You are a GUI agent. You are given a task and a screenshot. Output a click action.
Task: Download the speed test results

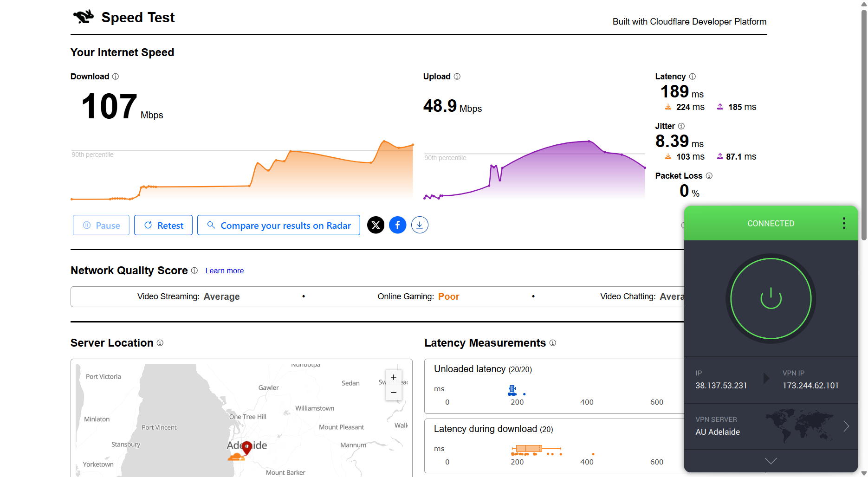click(x=419, y=225)
